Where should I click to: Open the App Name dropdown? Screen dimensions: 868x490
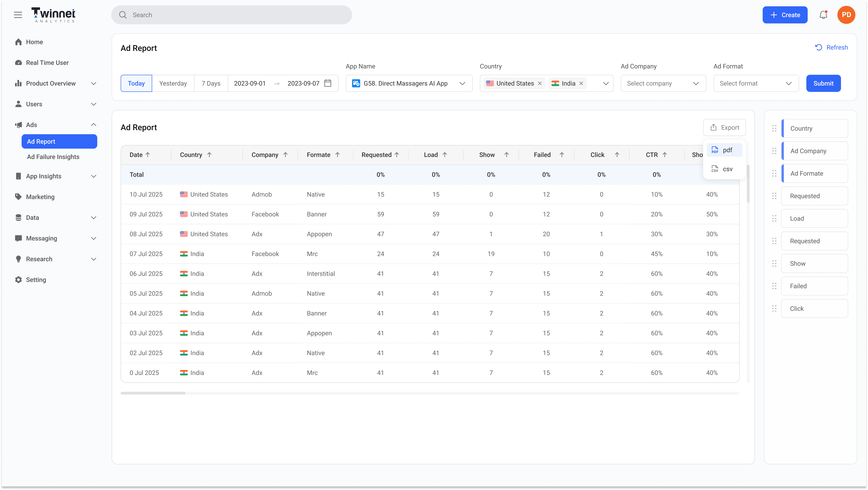409,83
